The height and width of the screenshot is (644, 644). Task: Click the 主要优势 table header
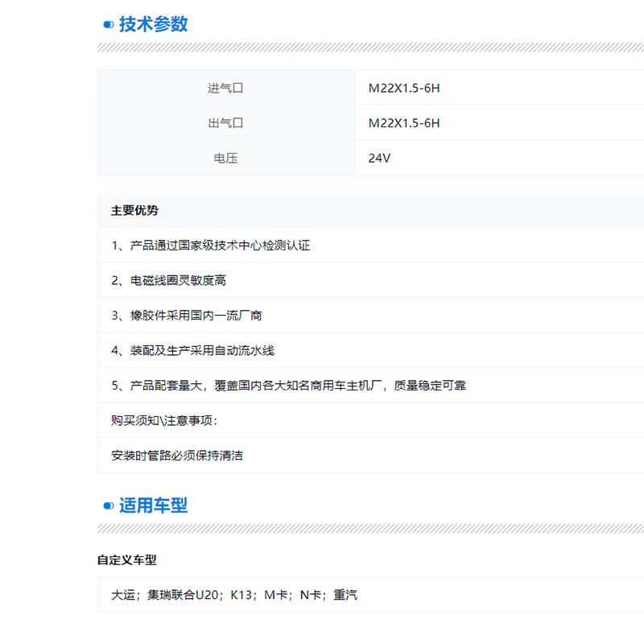134,211
